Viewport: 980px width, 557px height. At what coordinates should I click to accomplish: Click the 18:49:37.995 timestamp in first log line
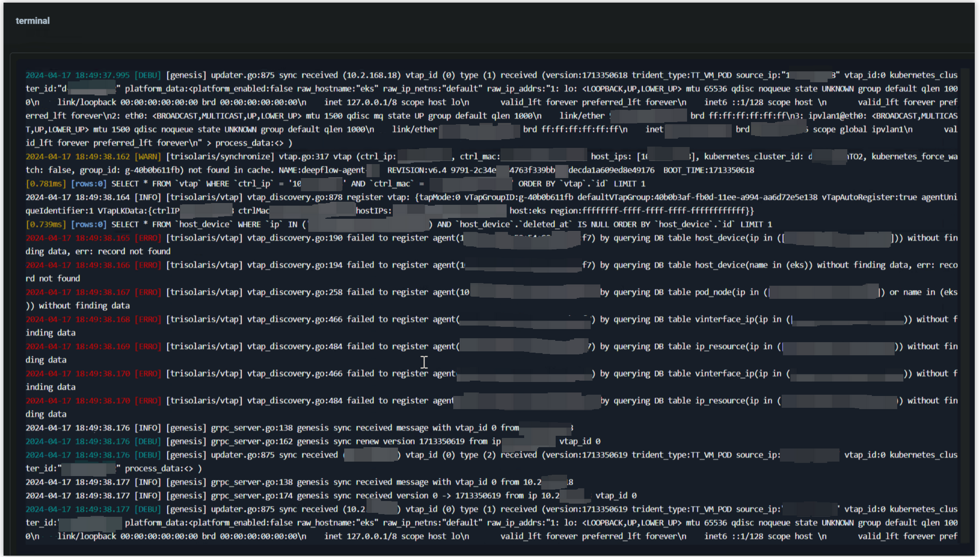tap(102, 75)
